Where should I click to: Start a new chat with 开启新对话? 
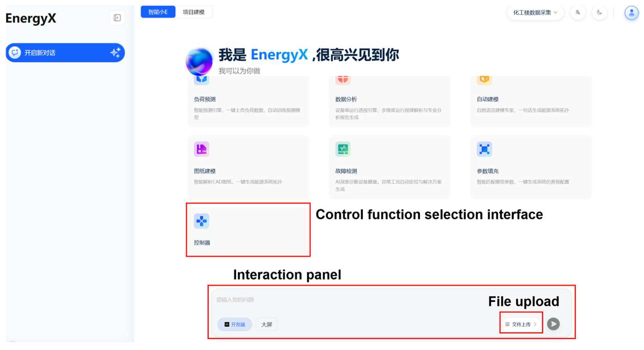(65, 53)
